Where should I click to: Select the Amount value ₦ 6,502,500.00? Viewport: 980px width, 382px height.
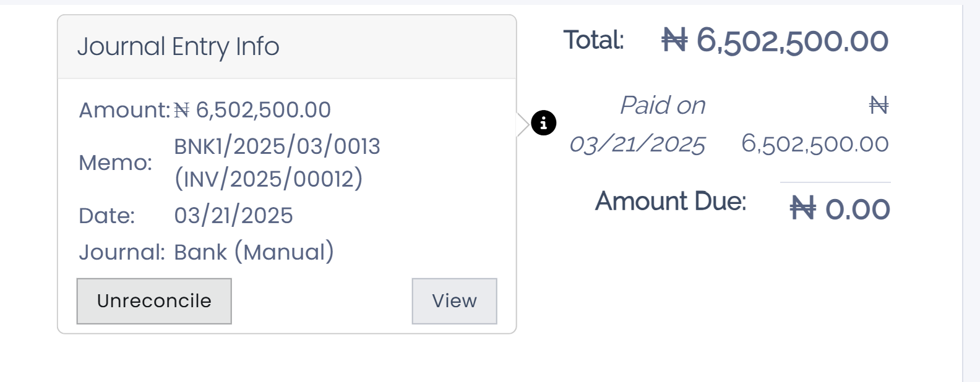(x=251, y=109)
